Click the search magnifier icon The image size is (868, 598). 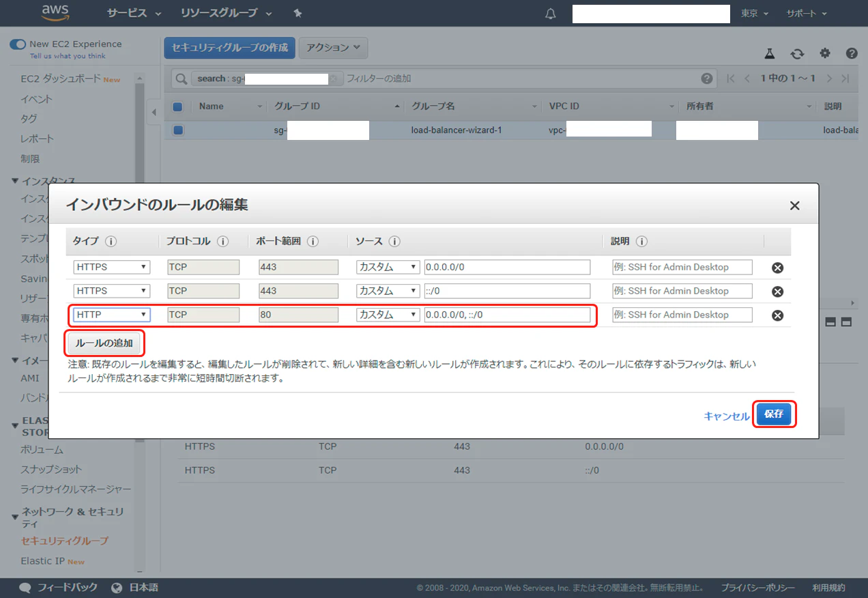coord(181,79)
